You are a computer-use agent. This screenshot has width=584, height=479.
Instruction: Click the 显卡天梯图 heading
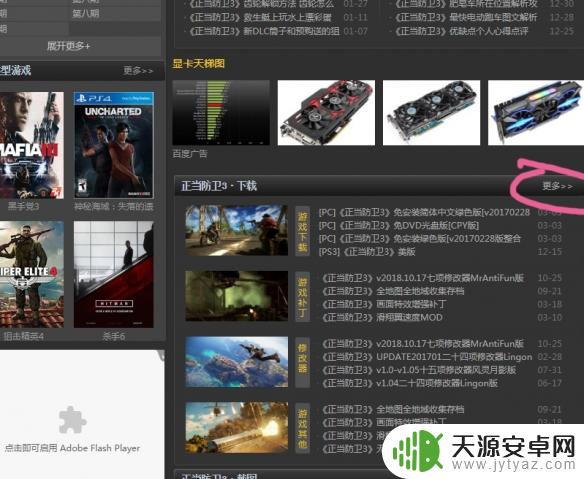click(199, 63)
